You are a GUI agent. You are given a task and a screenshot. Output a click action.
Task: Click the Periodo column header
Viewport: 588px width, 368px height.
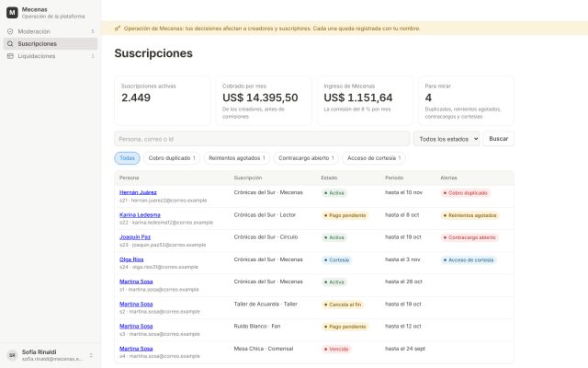394,178
